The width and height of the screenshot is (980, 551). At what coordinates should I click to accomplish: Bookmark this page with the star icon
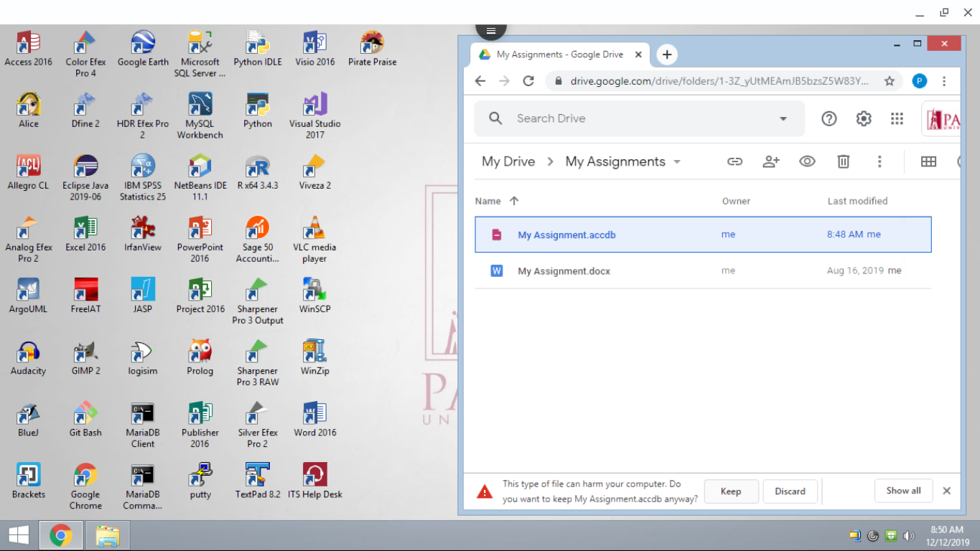[890, 81]
